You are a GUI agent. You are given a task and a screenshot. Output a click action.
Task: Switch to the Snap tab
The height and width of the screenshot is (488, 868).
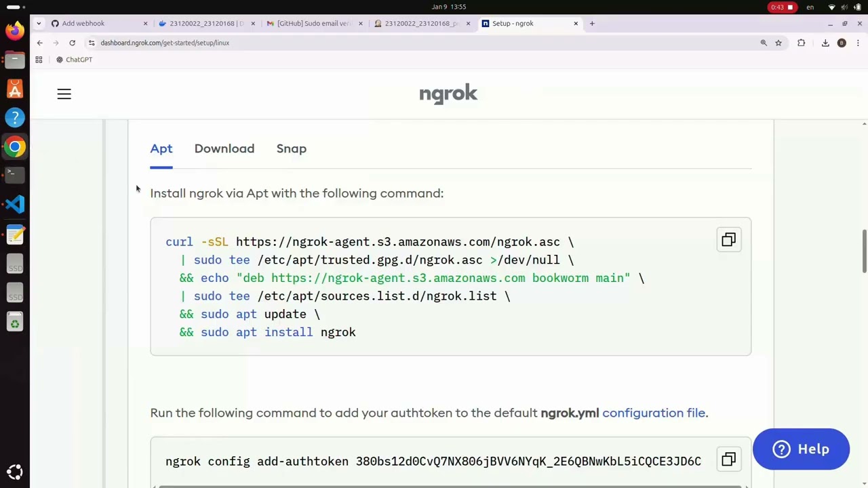(x=292, y=148)
